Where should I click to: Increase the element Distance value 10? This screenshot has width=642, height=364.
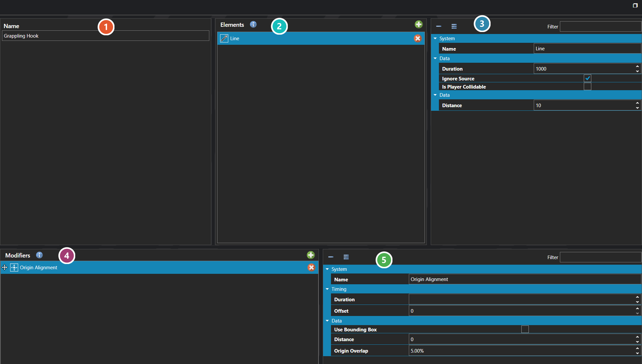637,103
